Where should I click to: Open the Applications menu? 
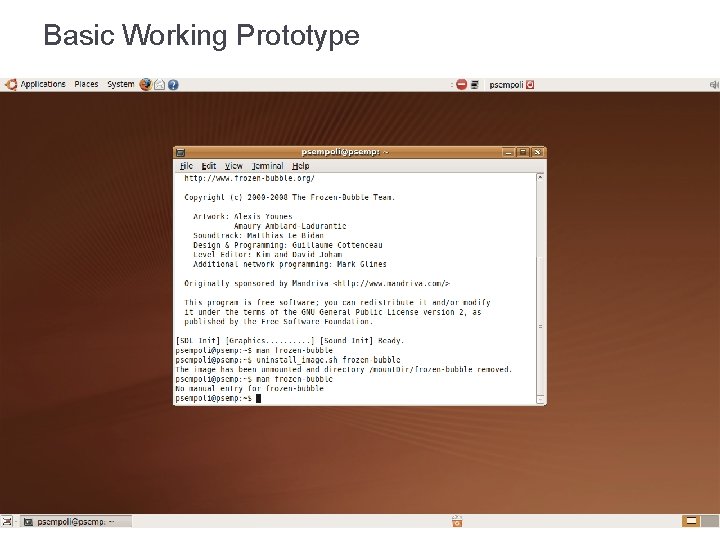pos(43,84)
